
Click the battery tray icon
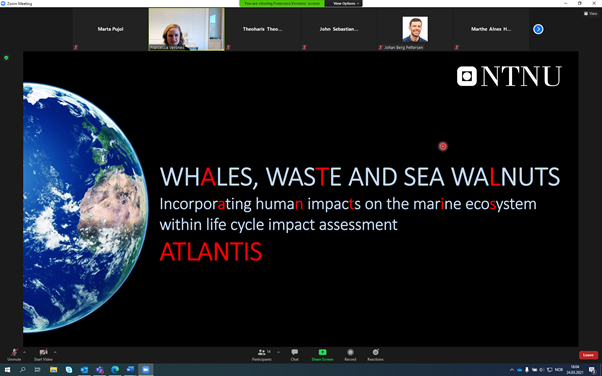click(x=534, y=370)
